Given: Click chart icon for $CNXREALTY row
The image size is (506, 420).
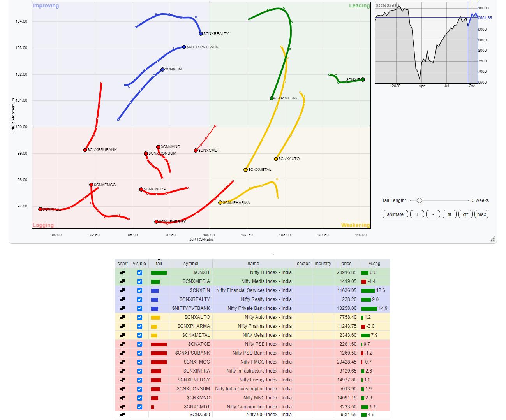Looking at the screenshot, I should [122, 299].
